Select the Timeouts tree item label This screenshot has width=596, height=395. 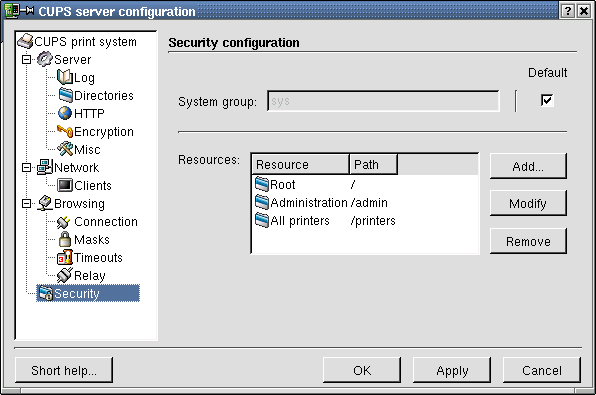click(98, 257)
